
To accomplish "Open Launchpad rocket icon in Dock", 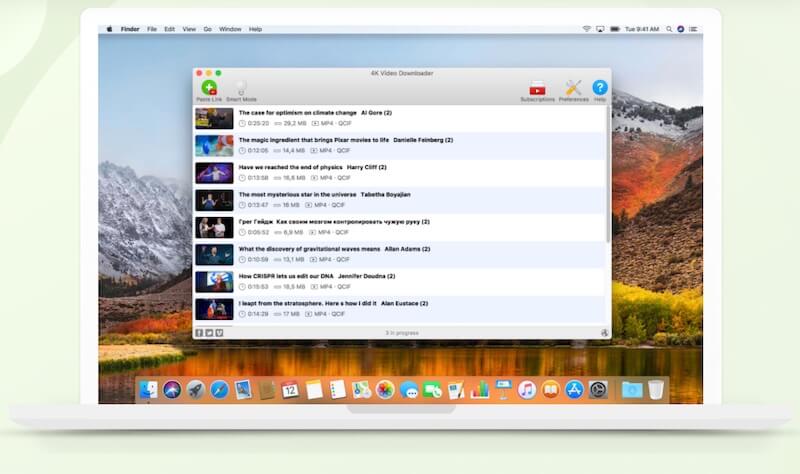I will (195, 390).
